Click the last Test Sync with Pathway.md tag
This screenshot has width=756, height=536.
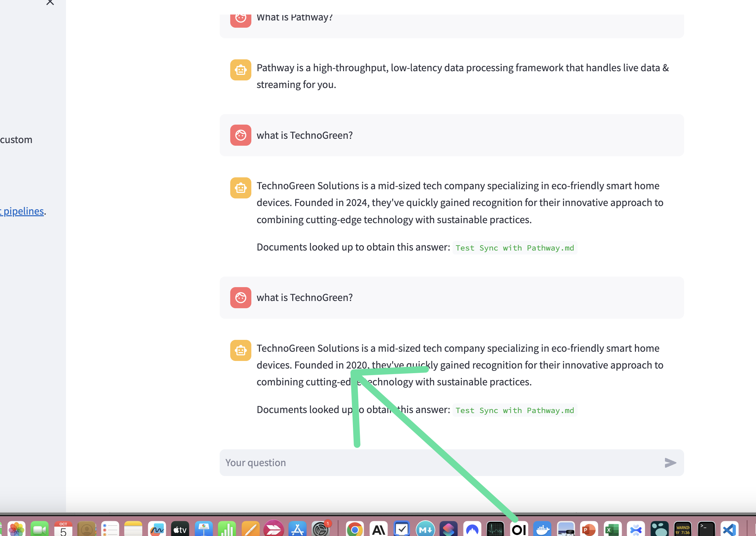515,410
